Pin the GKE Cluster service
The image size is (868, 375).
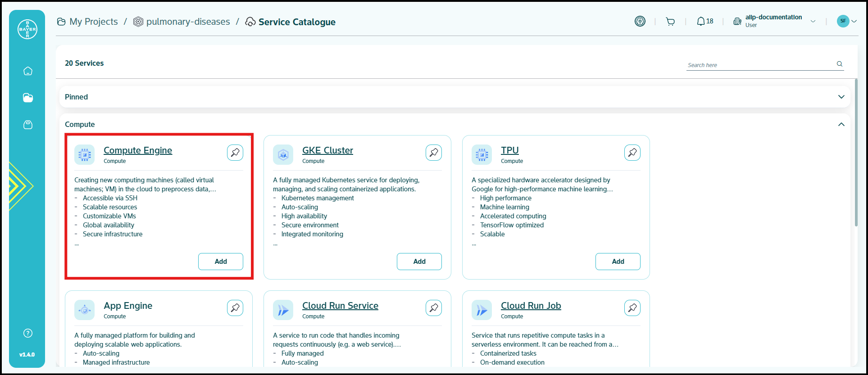(x=434, y=153)
